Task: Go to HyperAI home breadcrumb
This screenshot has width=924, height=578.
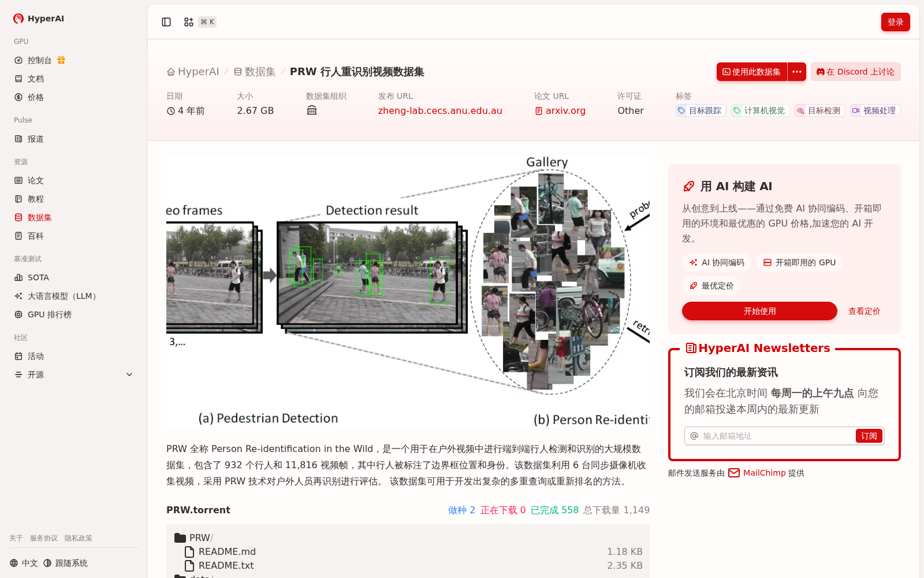Action: pyautogui.click(x=193, y=72)
